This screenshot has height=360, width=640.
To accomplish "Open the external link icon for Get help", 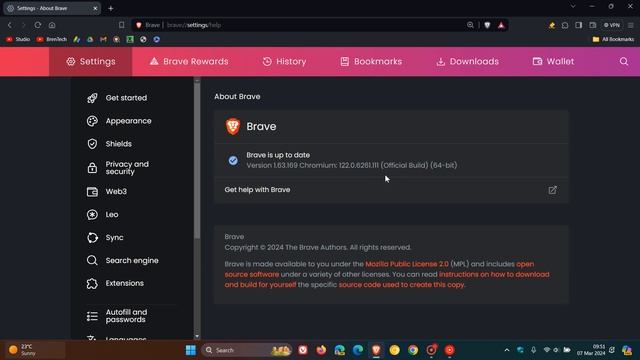I will (552, 190).
